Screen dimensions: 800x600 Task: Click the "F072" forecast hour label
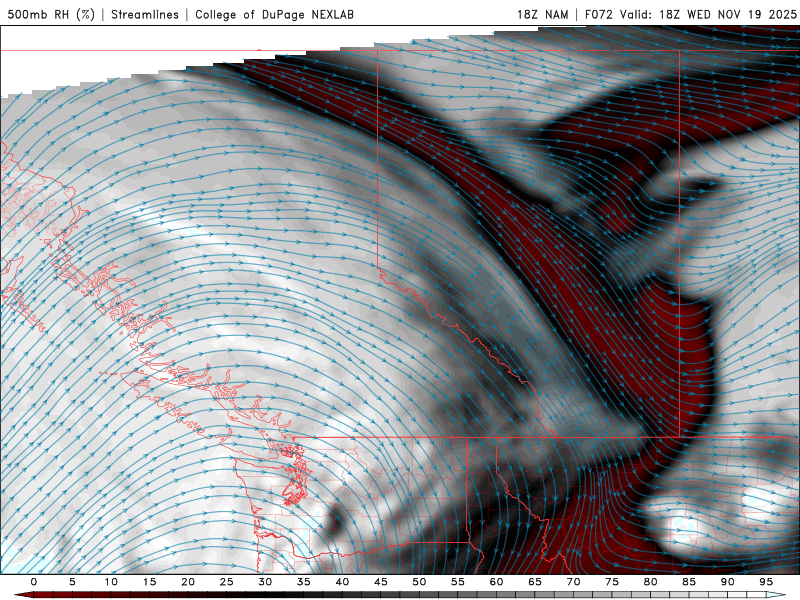(598, 14)
